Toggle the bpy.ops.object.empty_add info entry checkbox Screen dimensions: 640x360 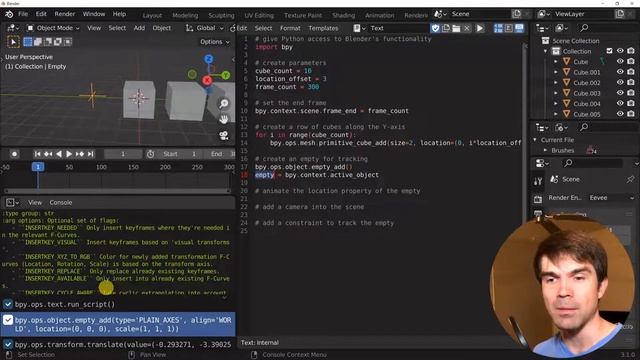[8, 320]
